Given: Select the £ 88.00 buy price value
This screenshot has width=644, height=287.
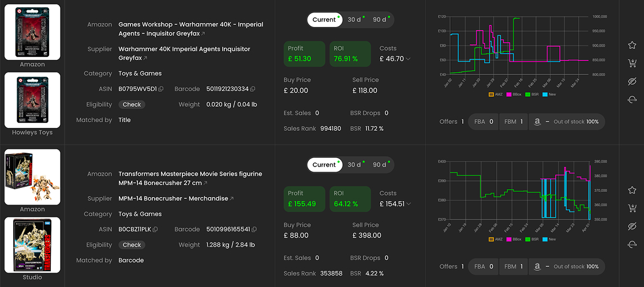Looking at the screenshot, I should [296, 236].
